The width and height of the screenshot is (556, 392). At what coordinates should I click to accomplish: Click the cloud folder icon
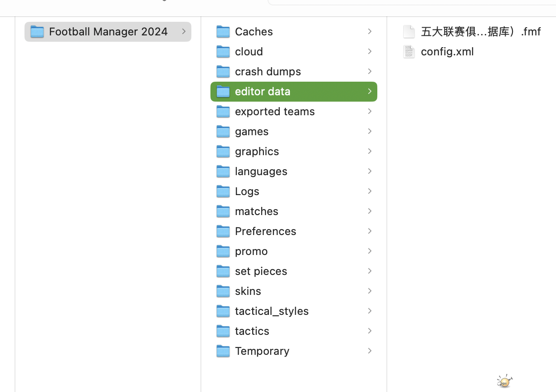click(223, 52)
